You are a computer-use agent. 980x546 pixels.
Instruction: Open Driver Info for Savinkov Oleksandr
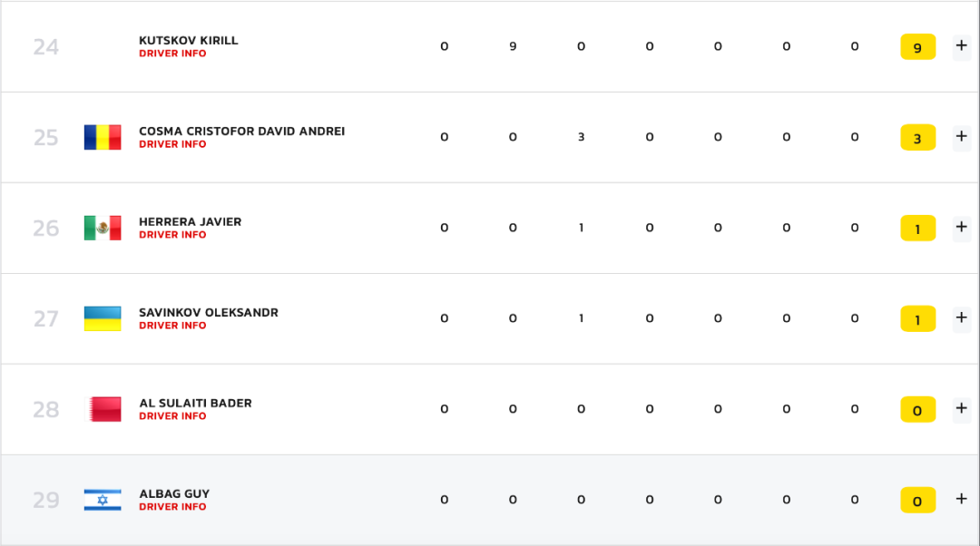pos(172,326)
